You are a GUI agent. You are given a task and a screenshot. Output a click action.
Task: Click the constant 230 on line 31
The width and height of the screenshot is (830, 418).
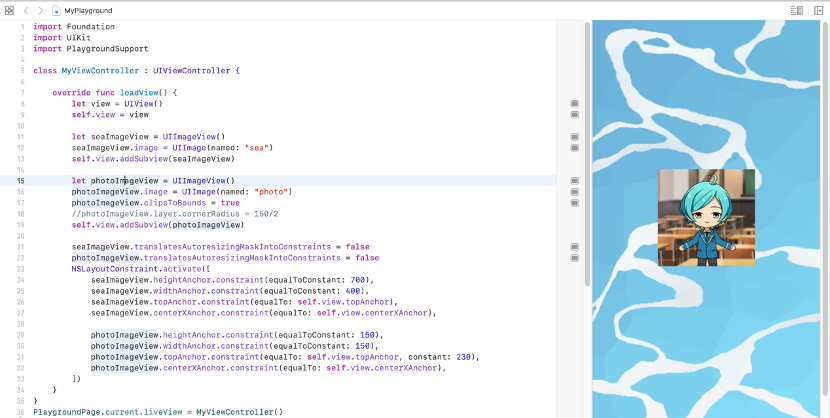point(463,357)
